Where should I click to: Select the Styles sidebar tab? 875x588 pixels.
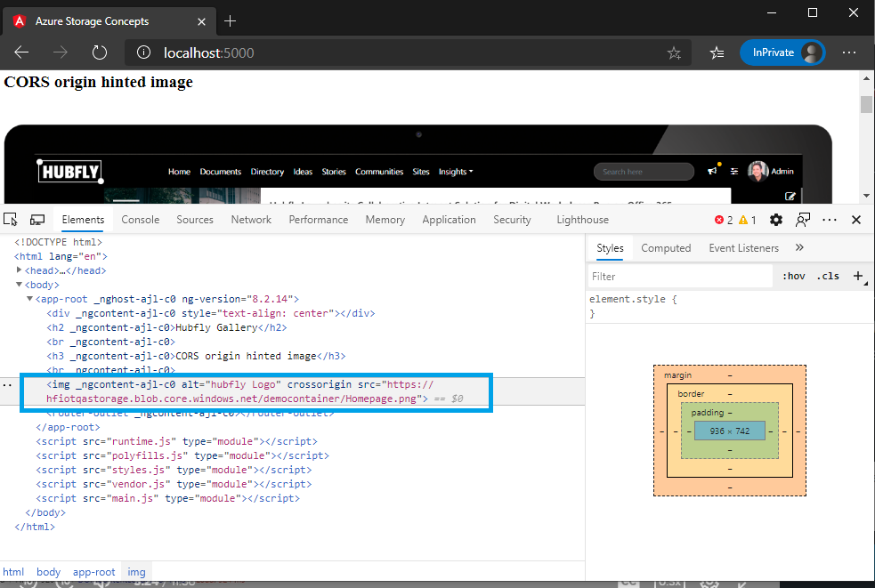[610, 248]
